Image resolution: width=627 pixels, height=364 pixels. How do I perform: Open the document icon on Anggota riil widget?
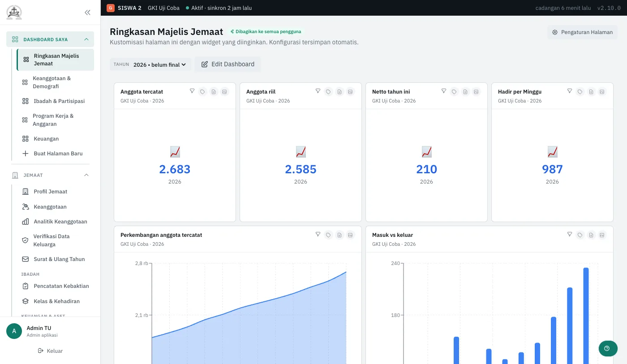coord(339,92)
